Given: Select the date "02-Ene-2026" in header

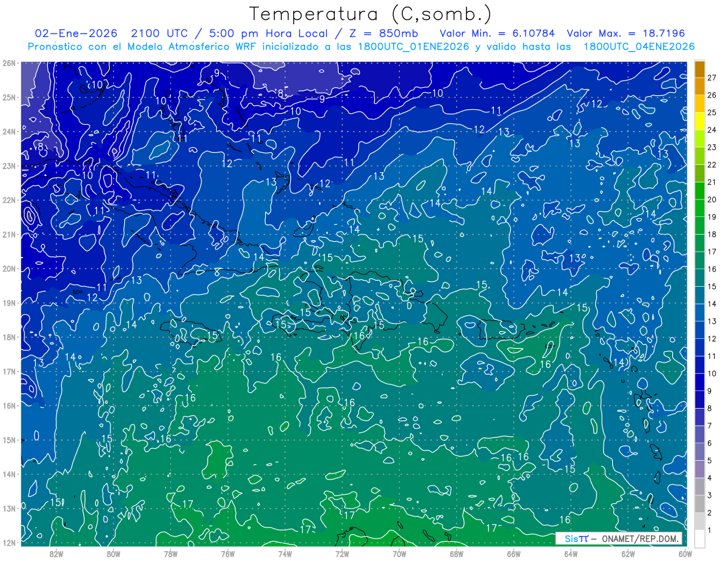Looking at the screenshot, I should click(76, 33).
